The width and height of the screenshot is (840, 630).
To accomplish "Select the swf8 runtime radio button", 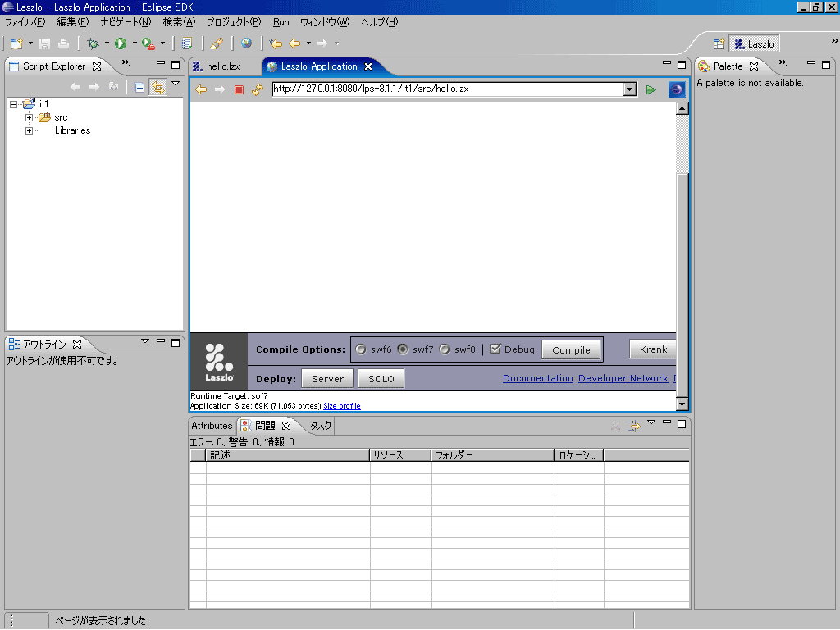I will coord(445,349).
